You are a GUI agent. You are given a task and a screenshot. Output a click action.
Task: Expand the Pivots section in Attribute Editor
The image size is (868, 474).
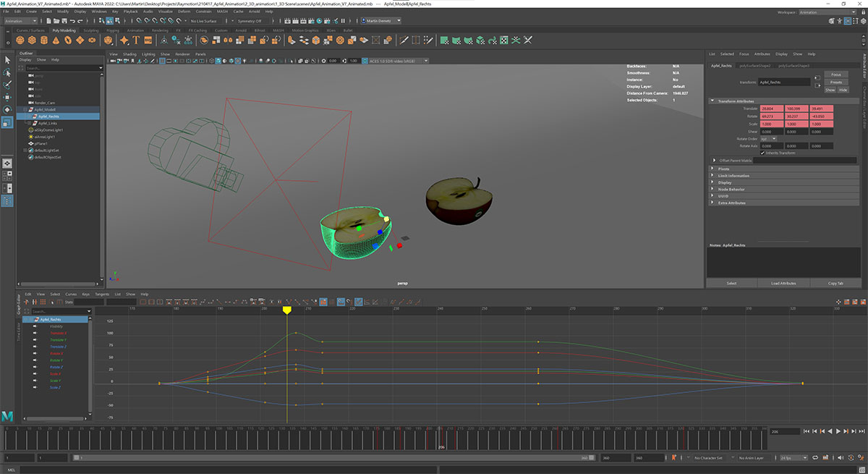(x=724, y=169)
